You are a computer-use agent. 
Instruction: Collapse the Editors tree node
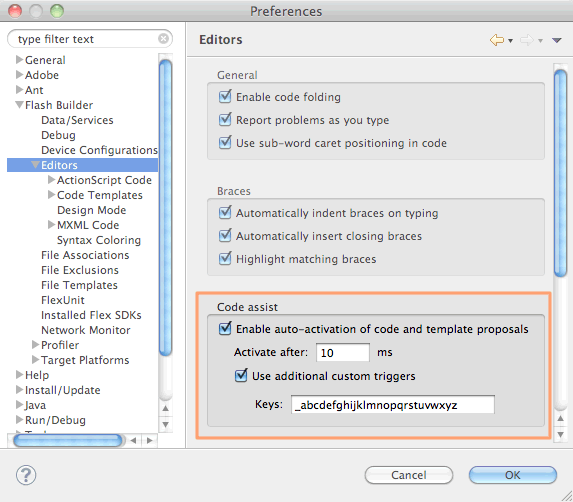(x=35, y=165)
